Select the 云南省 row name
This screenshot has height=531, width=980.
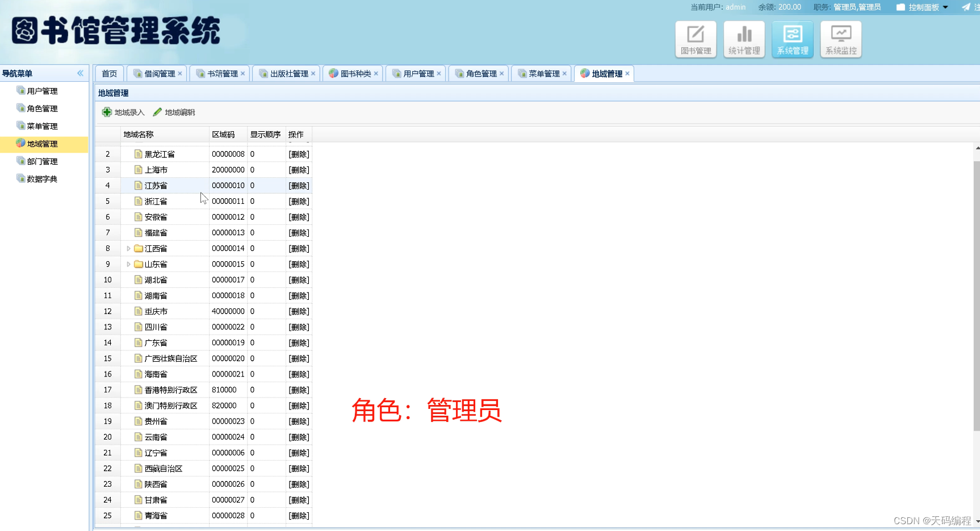point(156,437)
